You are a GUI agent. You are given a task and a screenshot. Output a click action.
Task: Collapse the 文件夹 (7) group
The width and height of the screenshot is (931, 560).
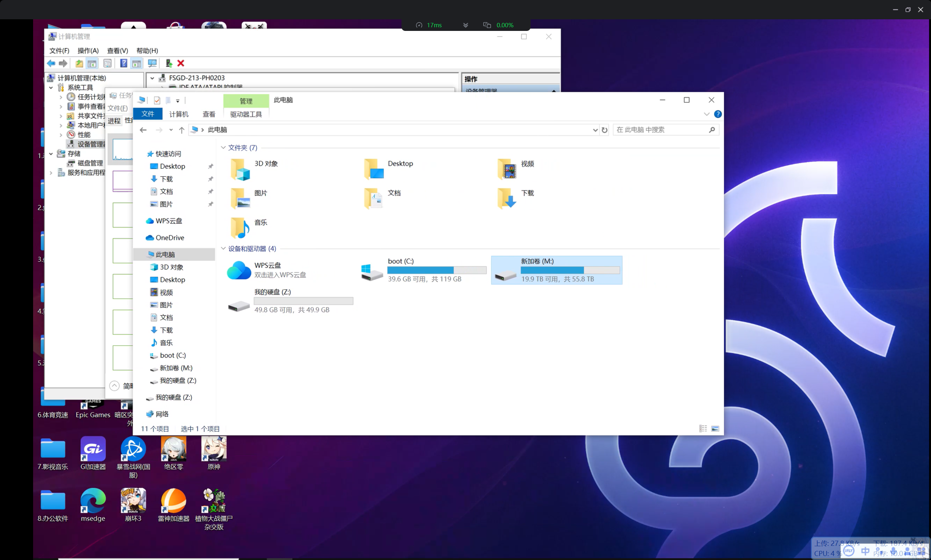pyautogui.click(x=223, y=148)
